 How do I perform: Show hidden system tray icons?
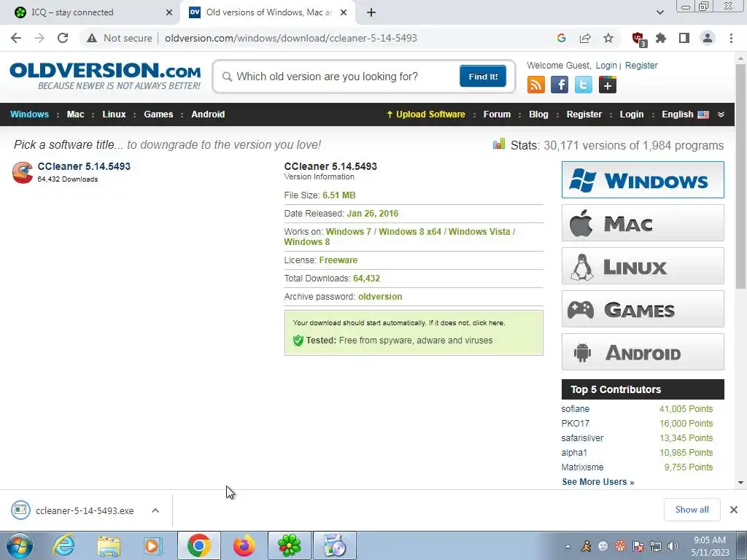pos(568,546)
